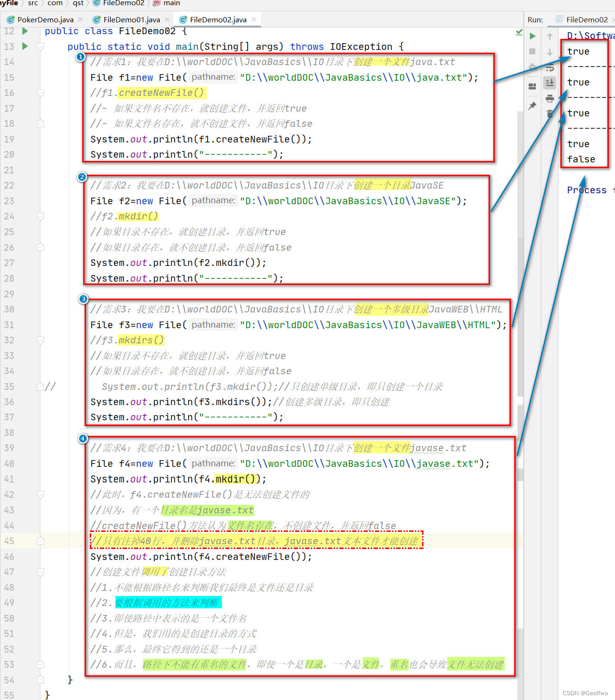This screenshot has width=615, height=700.
Task: Collapse comment fold marker at line 24
Action: pyautogui.click(x=40, y=216)
